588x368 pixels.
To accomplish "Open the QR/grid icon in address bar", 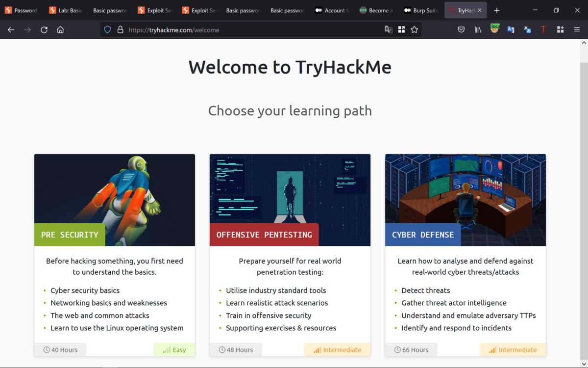I will 401,30.
